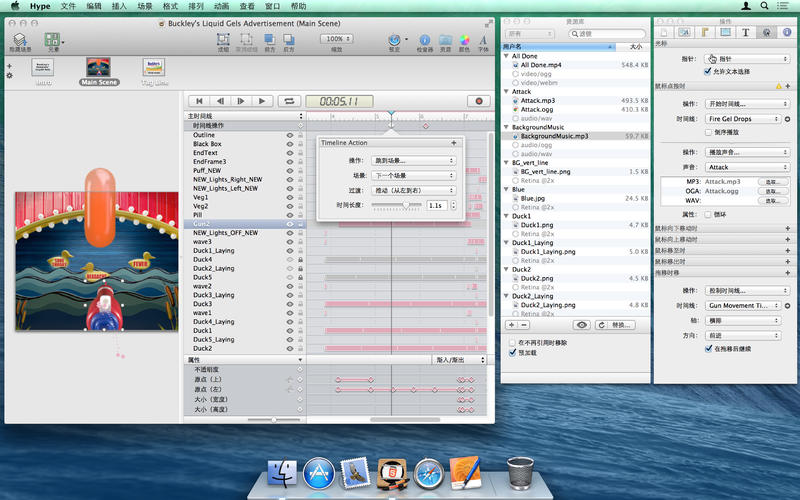Toggle the timeline loop playback button
This screenshot has height=500, width=800.
click(x=290, y=101)
